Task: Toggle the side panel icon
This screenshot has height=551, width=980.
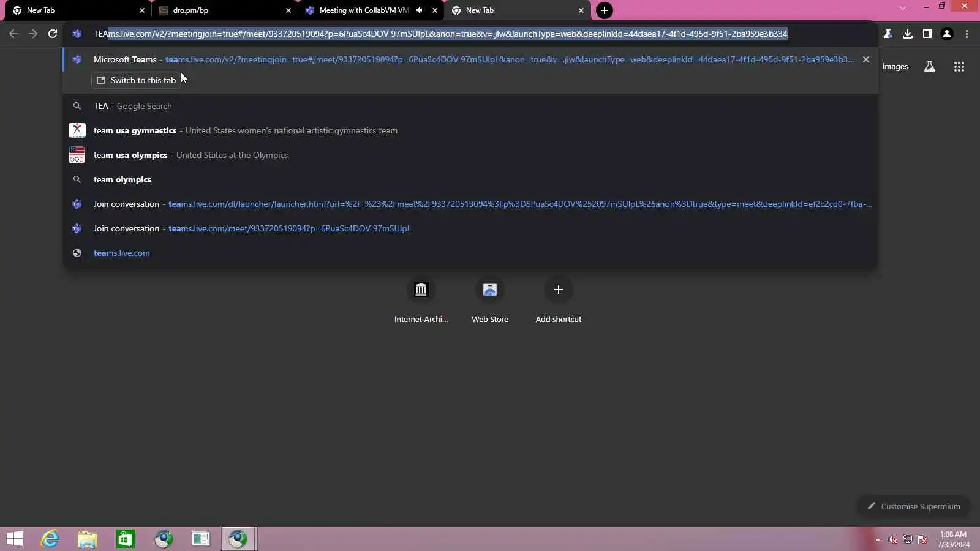Action: [x=927, y=34]
